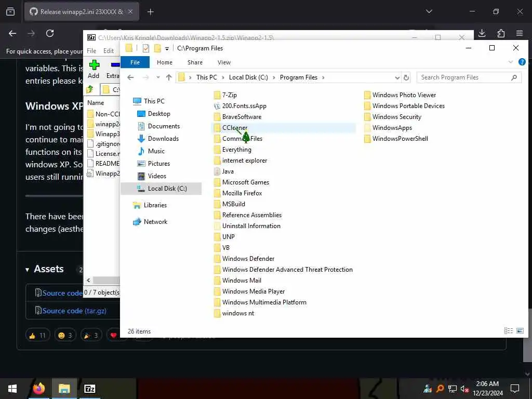This screenshot has width=532, height=399.
Task: Click the Firefox downloads arrow icon
Action: (x=482, y=33)
